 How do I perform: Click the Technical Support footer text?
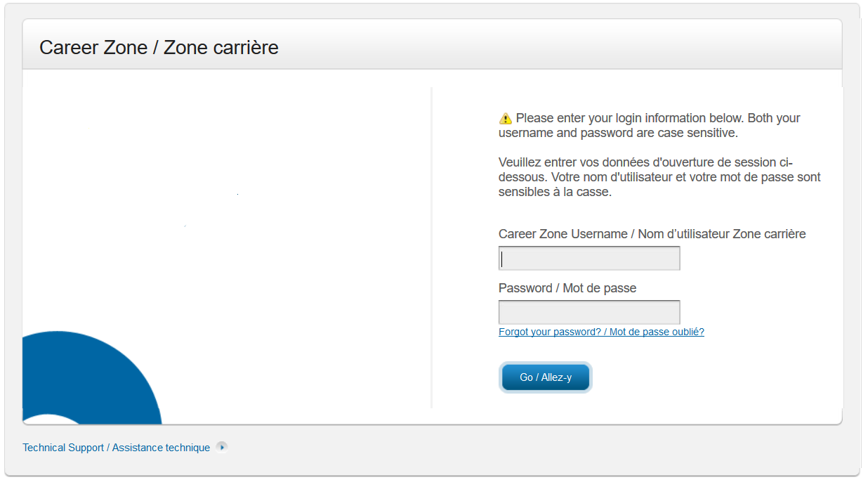click(x=63, y=447)
